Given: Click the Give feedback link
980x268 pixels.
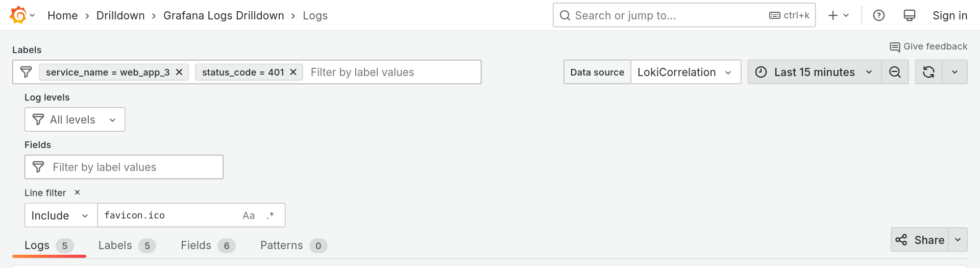Looking at the screenshot, I should (928, 46).
